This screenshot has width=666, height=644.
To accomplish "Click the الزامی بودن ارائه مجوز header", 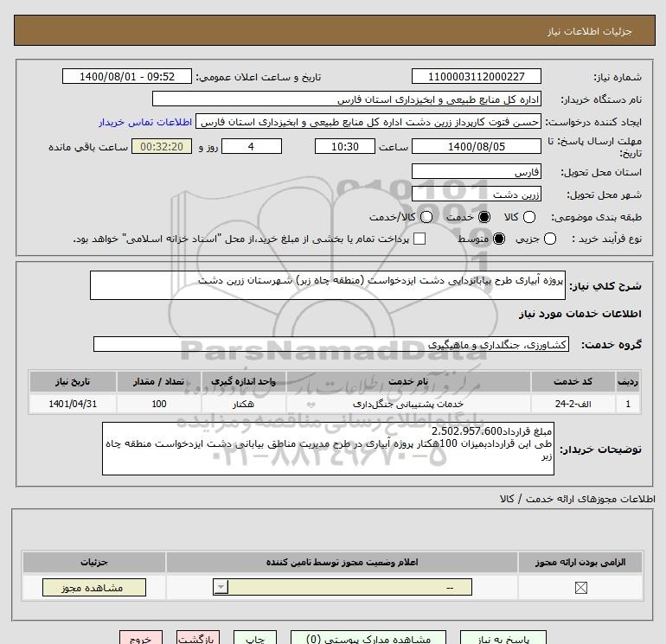I will (580, 562).
